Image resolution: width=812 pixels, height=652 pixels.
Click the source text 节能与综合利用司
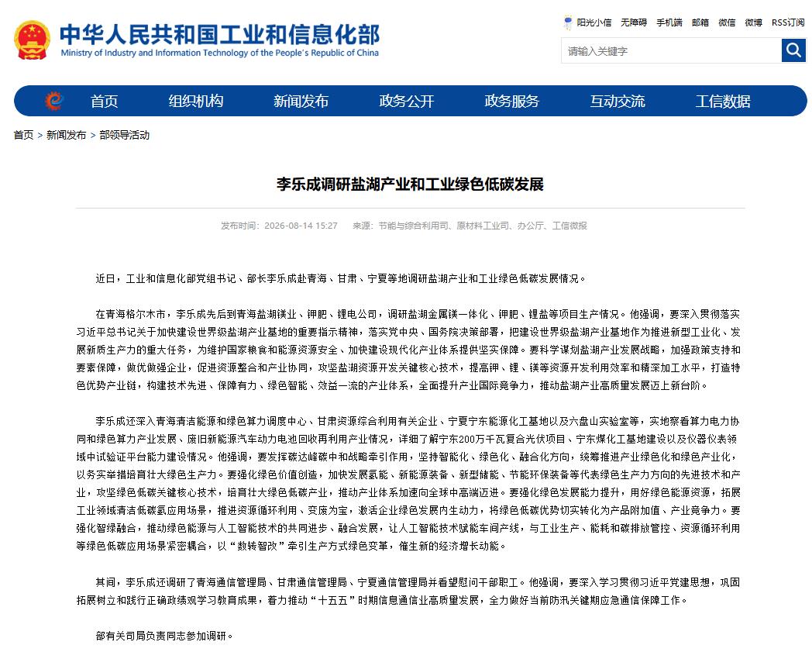pos(413,226)
